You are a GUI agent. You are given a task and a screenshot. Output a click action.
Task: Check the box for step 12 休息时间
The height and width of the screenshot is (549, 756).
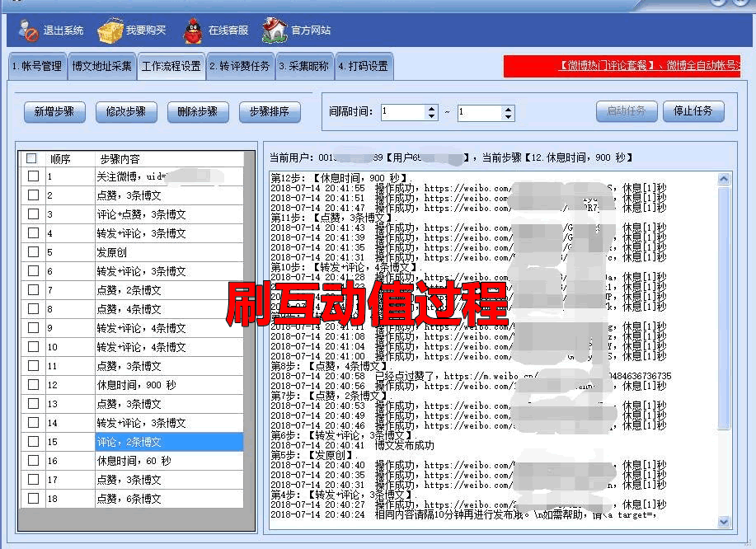33,385
